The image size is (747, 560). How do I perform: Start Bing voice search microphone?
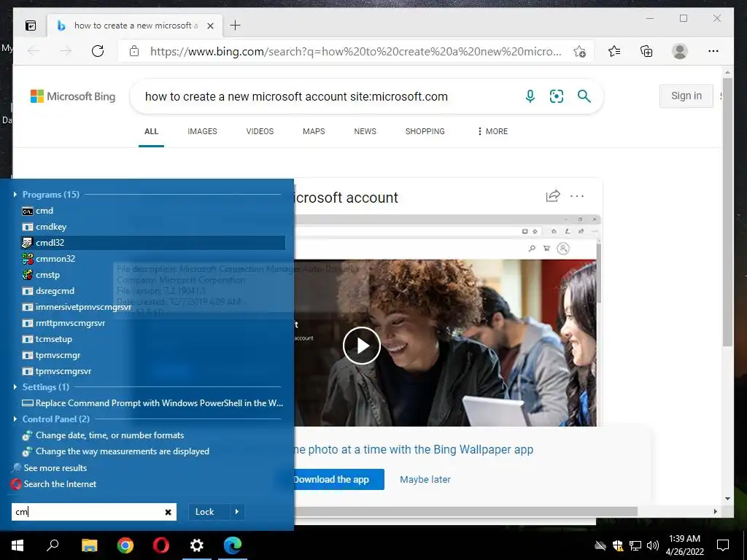click(530, 96)
